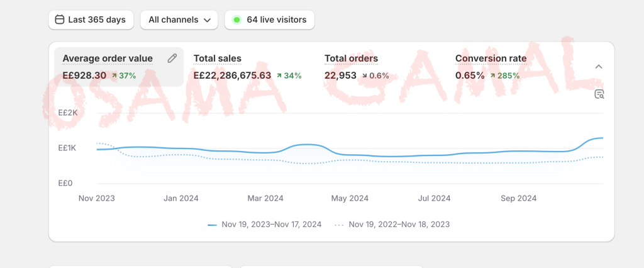Click the Mar 2024 label on chart axis

click(x=265, y=198)
